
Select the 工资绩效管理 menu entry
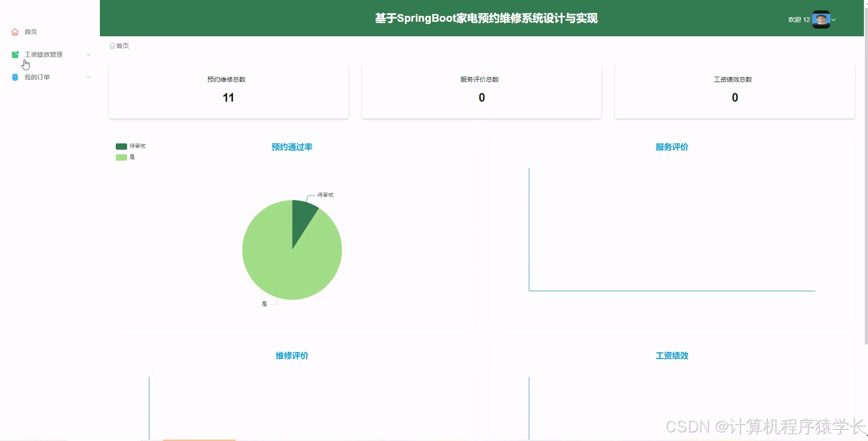click(44, 54)
